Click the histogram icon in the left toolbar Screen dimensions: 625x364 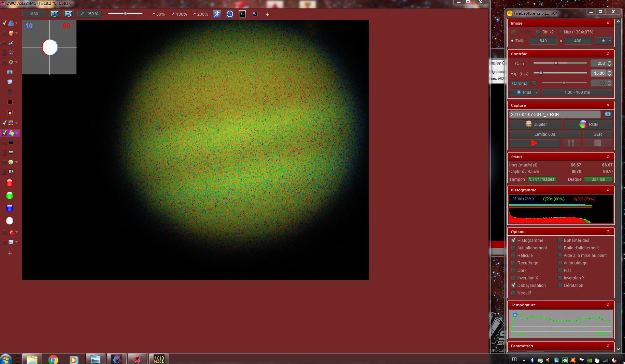click(x=11, y=23)
